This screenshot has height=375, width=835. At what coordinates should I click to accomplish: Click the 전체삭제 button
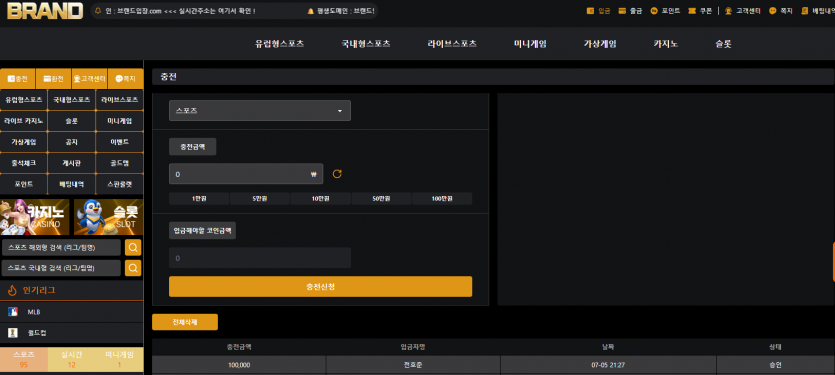coord(185,322)
